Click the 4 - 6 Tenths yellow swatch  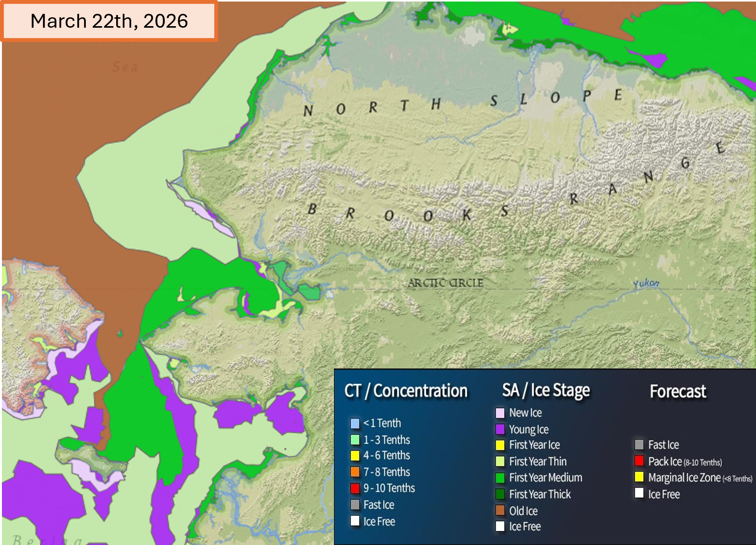pos(355,456)
